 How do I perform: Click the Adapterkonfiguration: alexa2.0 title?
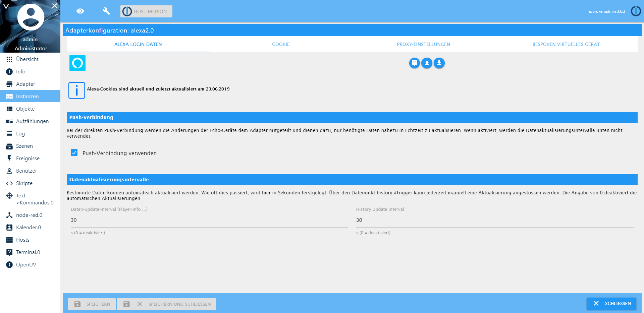pos(110,30)
